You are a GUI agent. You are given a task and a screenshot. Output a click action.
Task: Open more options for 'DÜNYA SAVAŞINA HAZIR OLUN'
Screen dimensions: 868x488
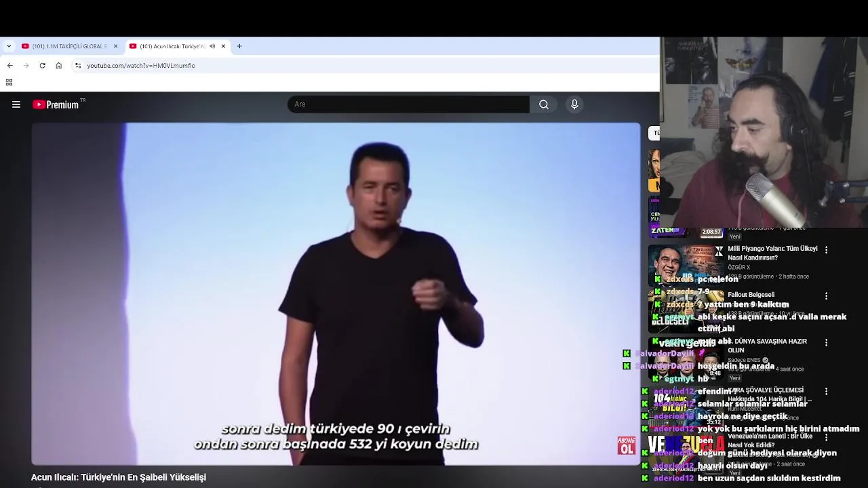point(826,342)
